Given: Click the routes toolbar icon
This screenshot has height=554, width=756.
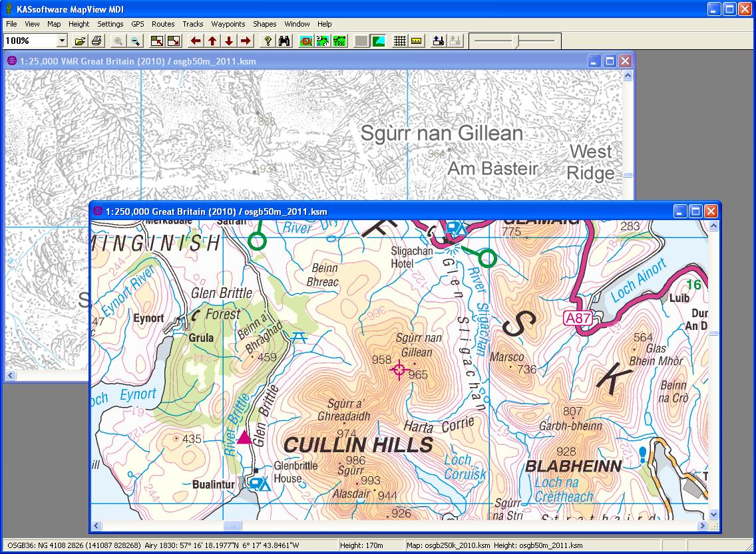Looking at the screenshot, I should pyautogui.click(x=323, y=41).
